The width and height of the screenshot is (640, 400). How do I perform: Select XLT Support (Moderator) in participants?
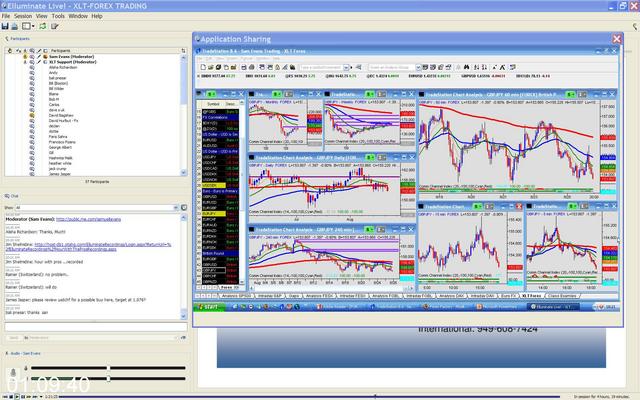coord(73,62)
